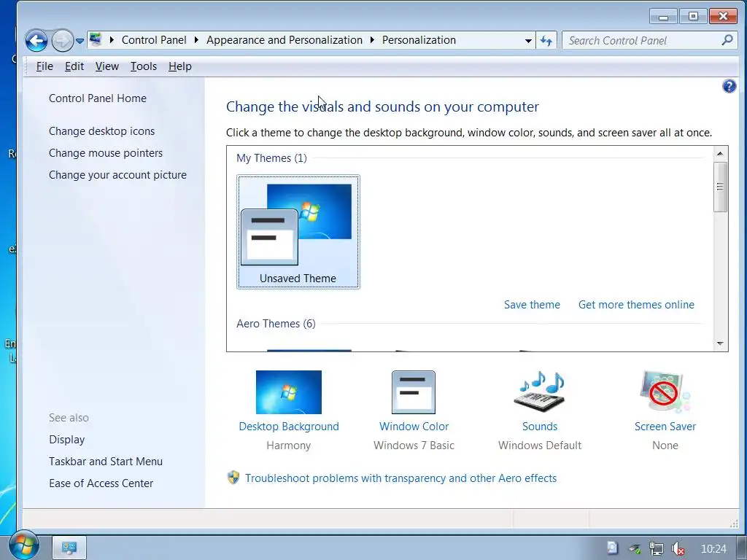The width and height of the screenshot is (747, 560).
Task: Open the File menu
Action: [44, 66]
